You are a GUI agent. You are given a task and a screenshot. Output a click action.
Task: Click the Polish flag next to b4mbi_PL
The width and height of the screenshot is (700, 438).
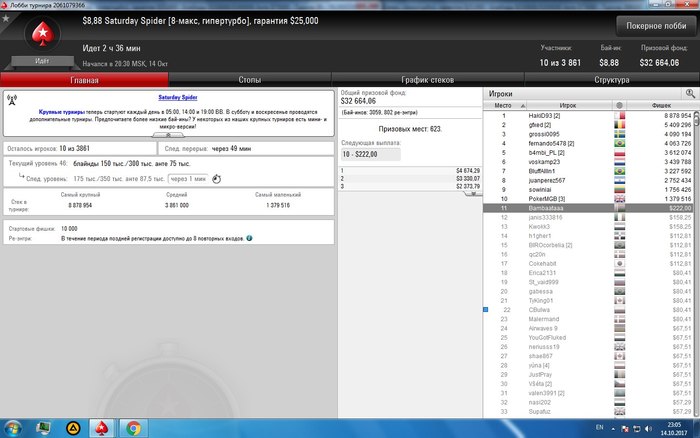pyautogui.click(x=619, y=153)
